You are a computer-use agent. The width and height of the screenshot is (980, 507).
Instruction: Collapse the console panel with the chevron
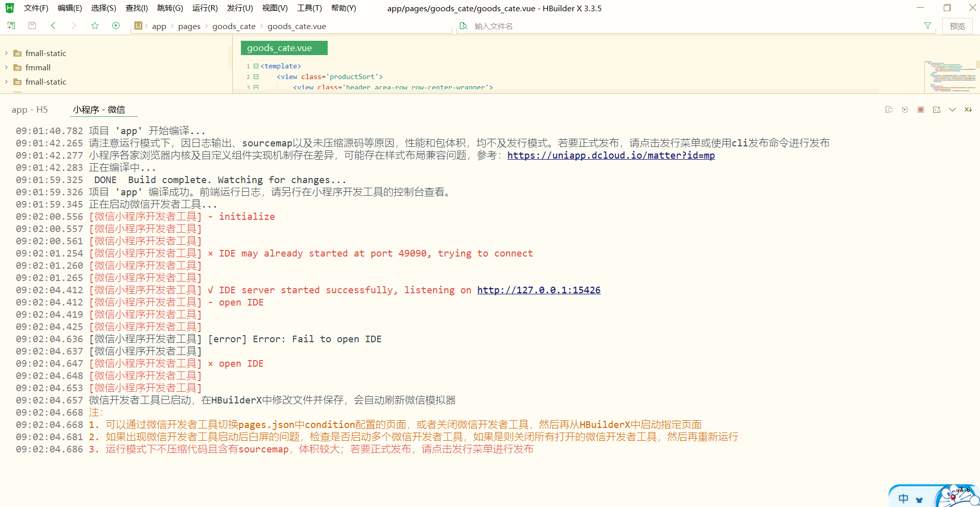[x=952, y=110]
